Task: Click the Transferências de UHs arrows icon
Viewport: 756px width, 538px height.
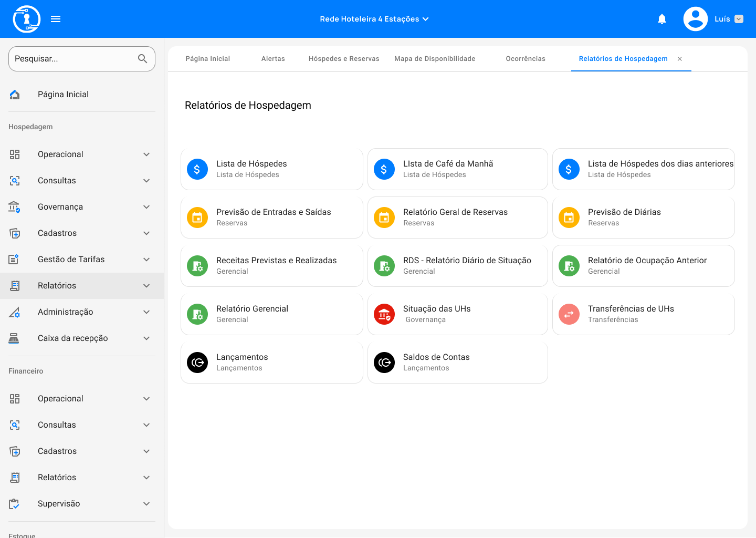Action: click(569, 314)
